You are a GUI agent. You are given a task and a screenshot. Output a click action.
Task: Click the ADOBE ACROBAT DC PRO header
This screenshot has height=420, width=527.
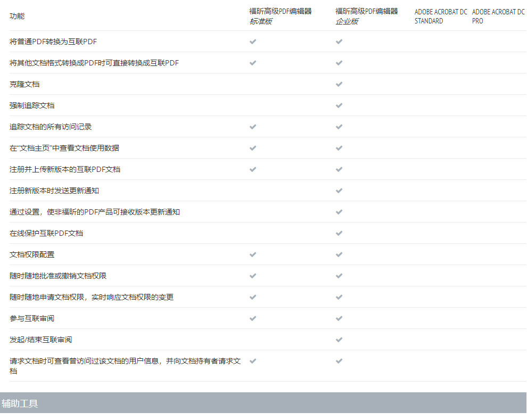click(x=498, y=16)
